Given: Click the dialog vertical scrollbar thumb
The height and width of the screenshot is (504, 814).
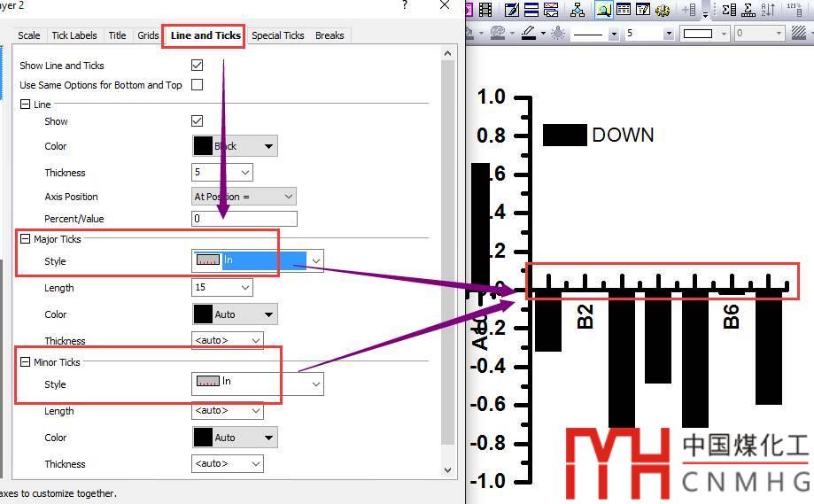Looking at the screenshot, I should point(448,252).
